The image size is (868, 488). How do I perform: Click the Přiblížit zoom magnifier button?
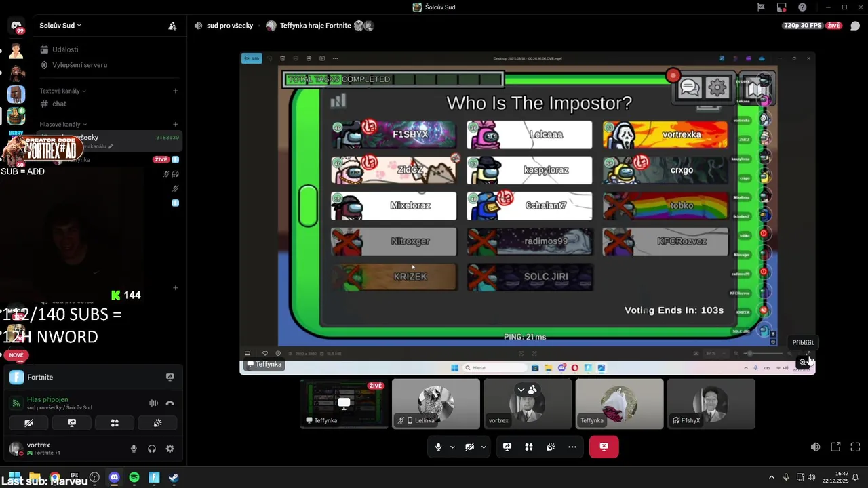pyautogui.click(x=803, y=363)
